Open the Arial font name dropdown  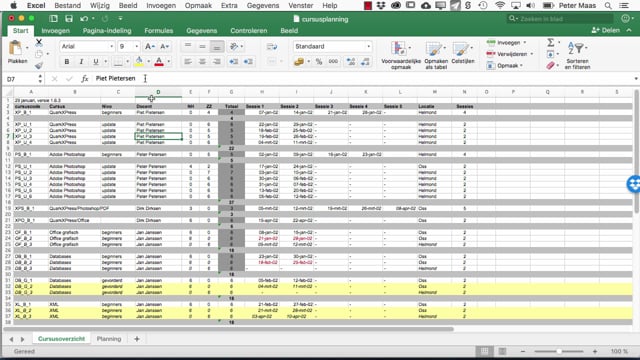coord(111,47)
